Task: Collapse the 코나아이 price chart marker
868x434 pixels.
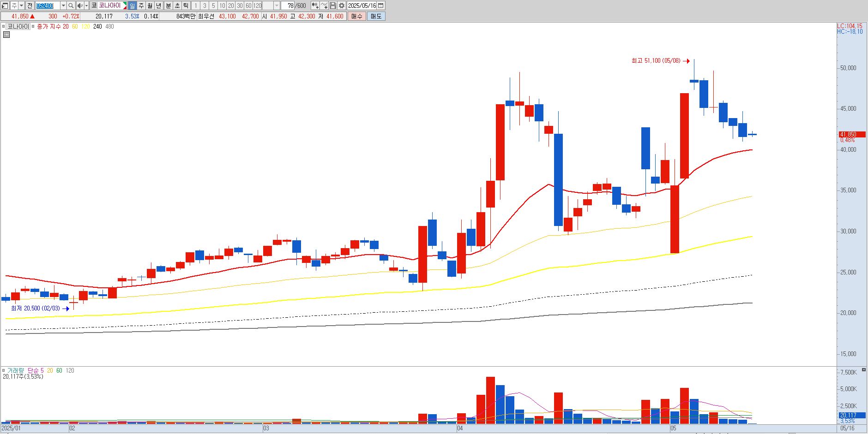Action: [x=3, y=26]
